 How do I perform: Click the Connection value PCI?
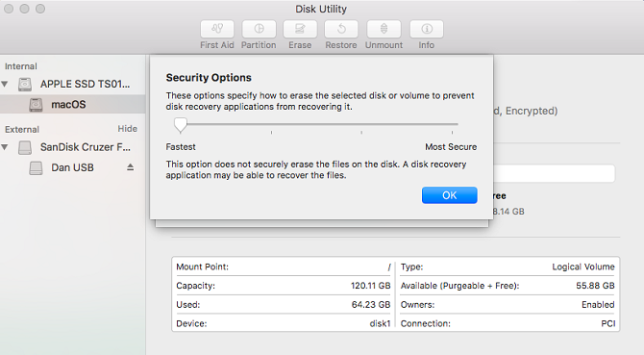tap(608, 323)
